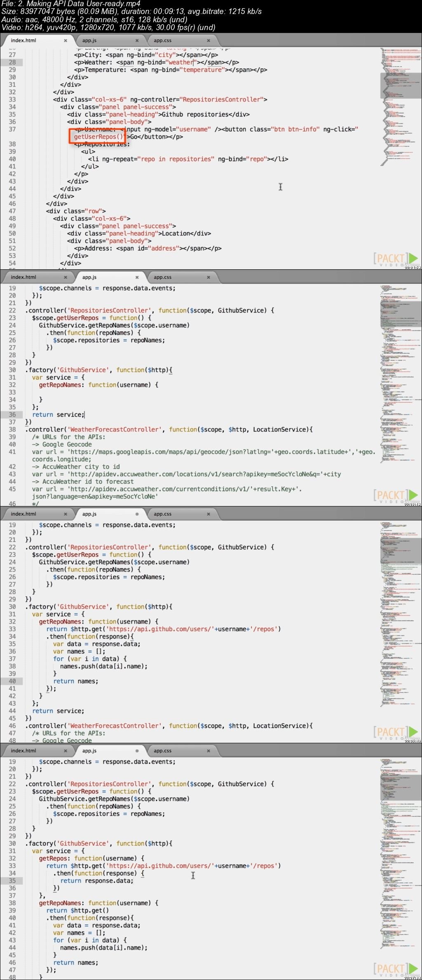
Task: Open the index.html tab in the fourth frame
Action: 23,751
